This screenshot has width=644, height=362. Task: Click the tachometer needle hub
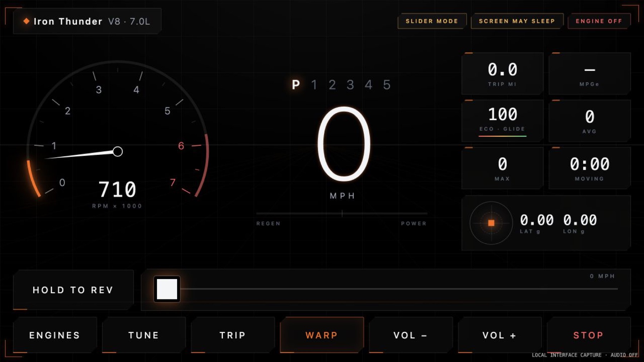[x=118, y=151]
